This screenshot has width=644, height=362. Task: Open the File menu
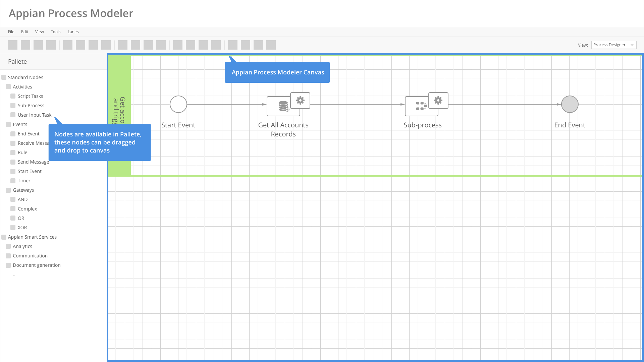(x=11, y=32)
